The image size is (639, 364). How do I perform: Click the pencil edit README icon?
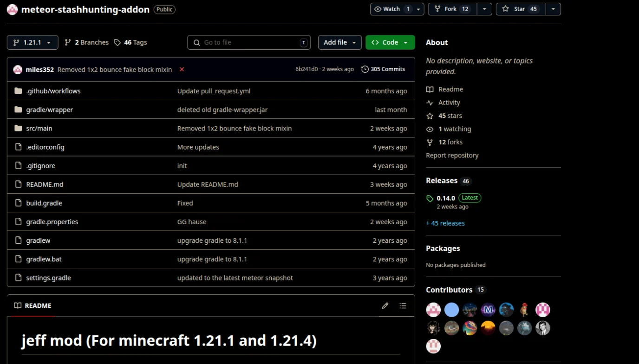[385, 305]
